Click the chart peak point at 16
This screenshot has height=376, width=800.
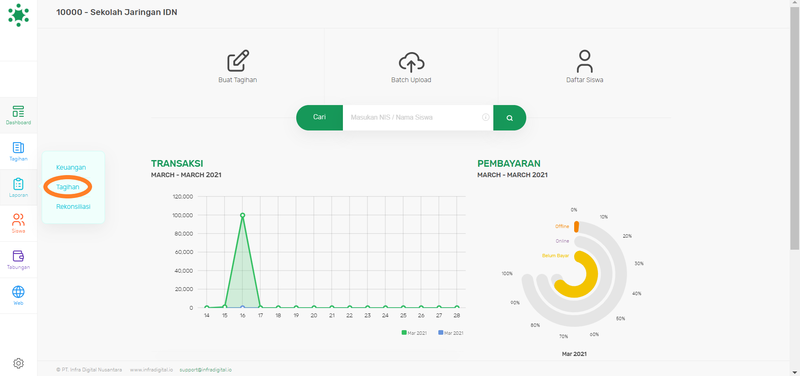[x=242, y=215]
